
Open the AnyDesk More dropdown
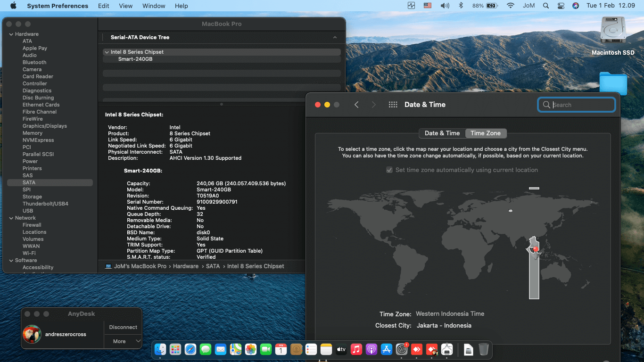point(123,341)
